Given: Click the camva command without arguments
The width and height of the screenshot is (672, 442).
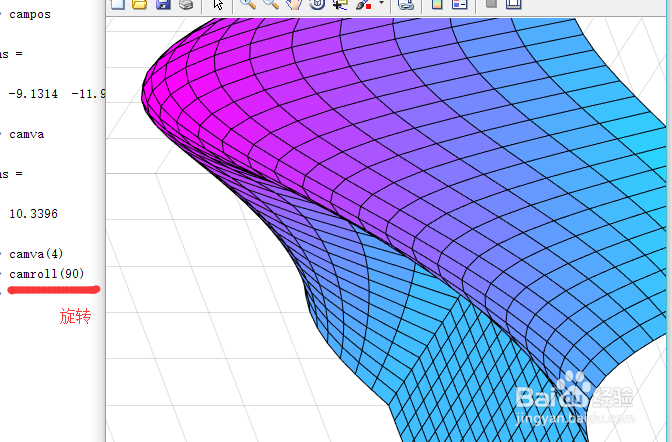Looking at the screenshot, I should [x=27, y=135].
